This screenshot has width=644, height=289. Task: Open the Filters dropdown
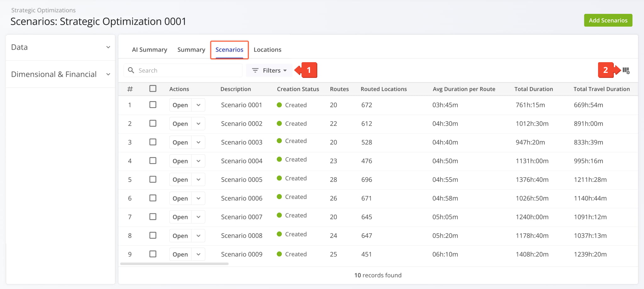coord(269,70)
